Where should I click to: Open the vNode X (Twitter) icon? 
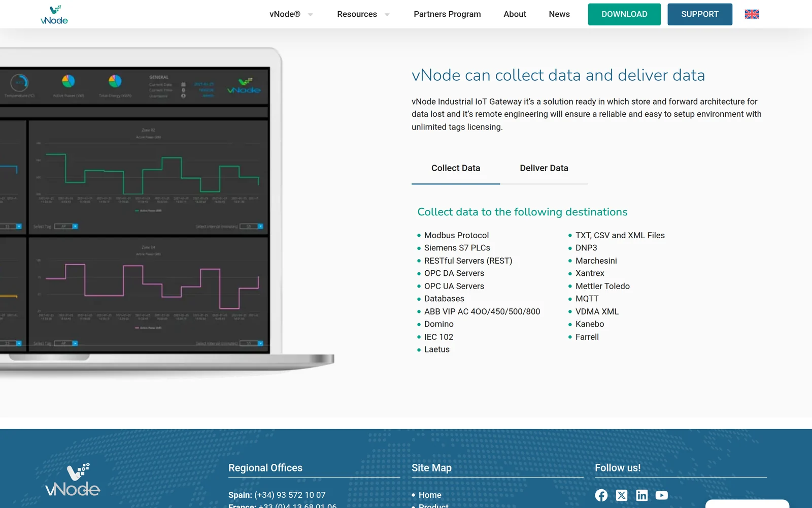(x=622, y=495)
